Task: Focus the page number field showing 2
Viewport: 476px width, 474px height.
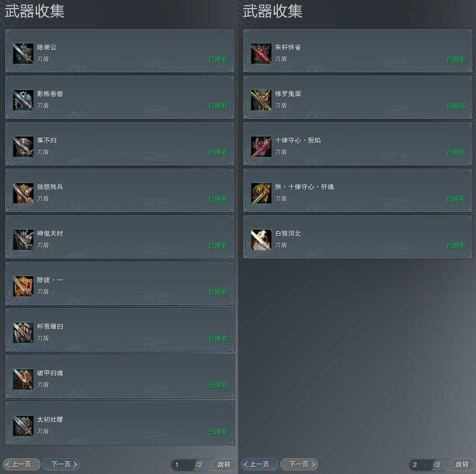Action: [421, 464]
